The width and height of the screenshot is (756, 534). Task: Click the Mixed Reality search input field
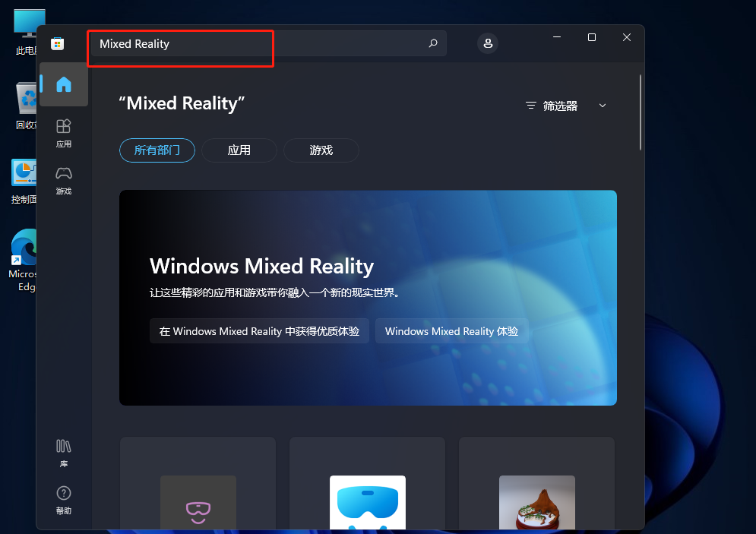tap(258, 44)
